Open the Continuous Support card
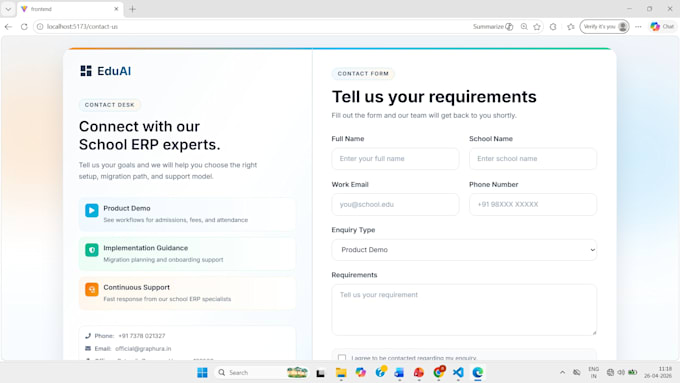This screenshot has height=383, width=680. pyautogui.click(x=187, y=293)
